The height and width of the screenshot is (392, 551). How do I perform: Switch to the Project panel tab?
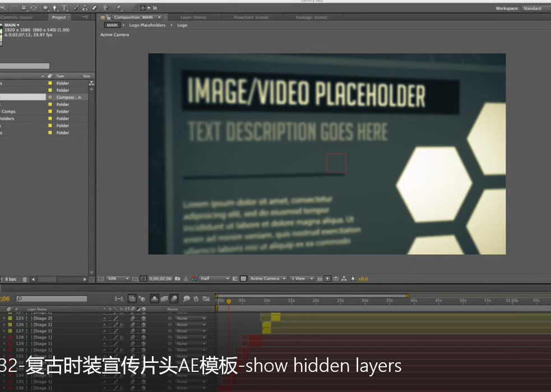pos(59,17)
